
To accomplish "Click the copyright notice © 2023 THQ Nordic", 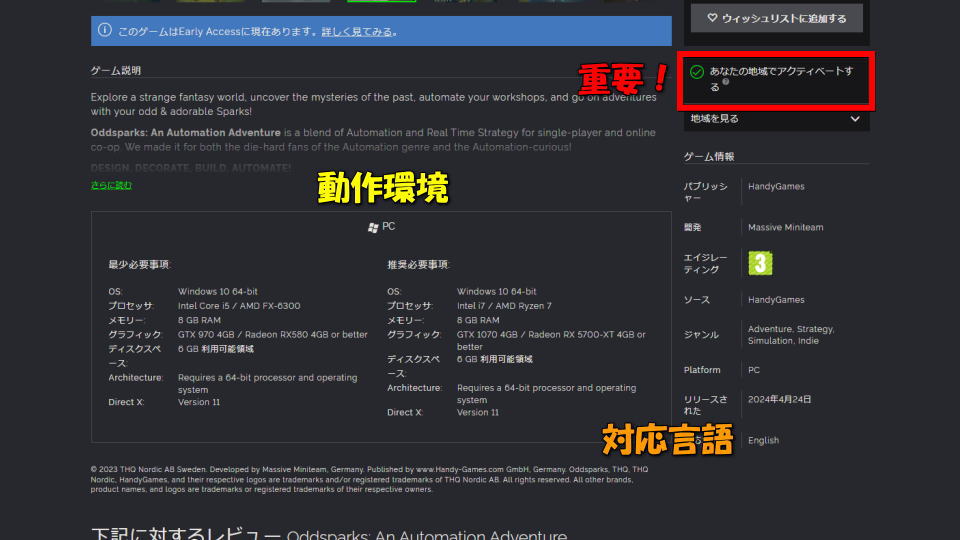I will click(369, 479).
